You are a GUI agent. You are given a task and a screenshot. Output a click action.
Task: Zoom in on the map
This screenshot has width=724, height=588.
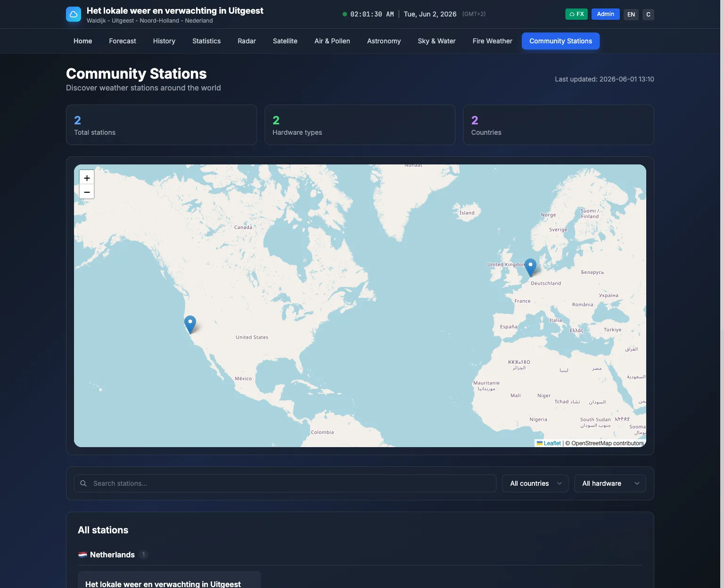(x=87, y=178)
